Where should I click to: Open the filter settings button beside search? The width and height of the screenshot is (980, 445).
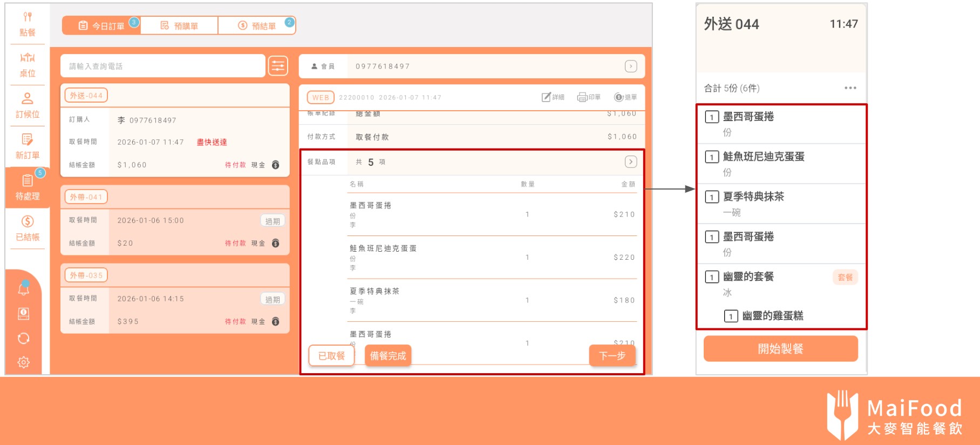point(278,66)
